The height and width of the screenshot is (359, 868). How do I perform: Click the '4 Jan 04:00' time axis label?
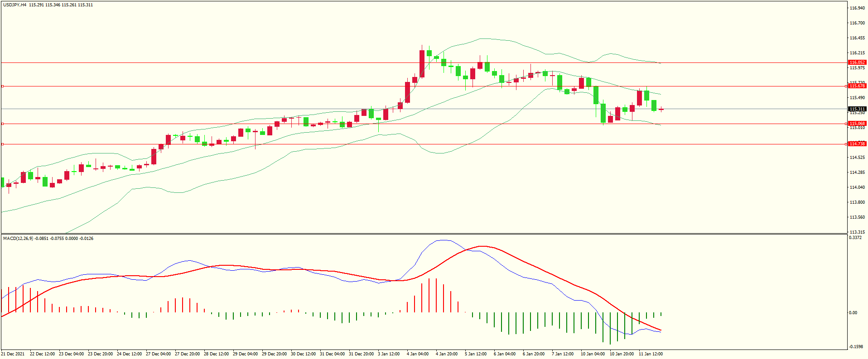coord(417,354)
